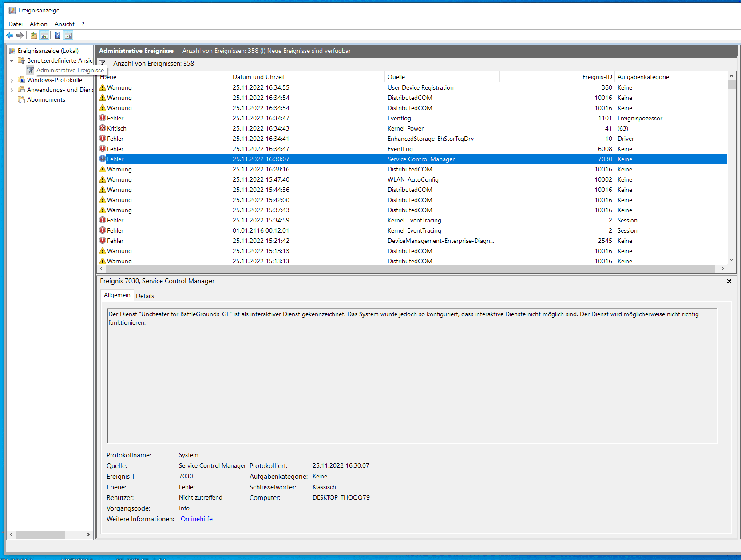Image resolution: width=741 pixels, height=560 pixels.
Task: Click the Schlüsselwörter value Klassisch
Action: tap(324, 487)
